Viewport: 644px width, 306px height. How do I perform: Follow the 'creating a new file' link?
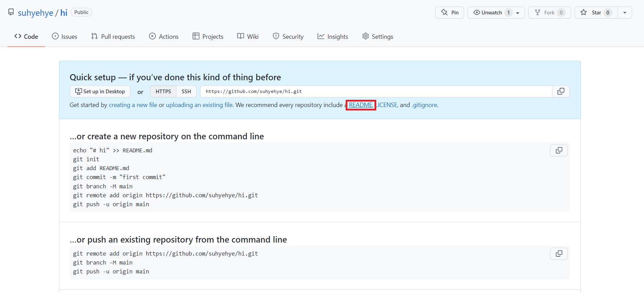pos(133,105)
